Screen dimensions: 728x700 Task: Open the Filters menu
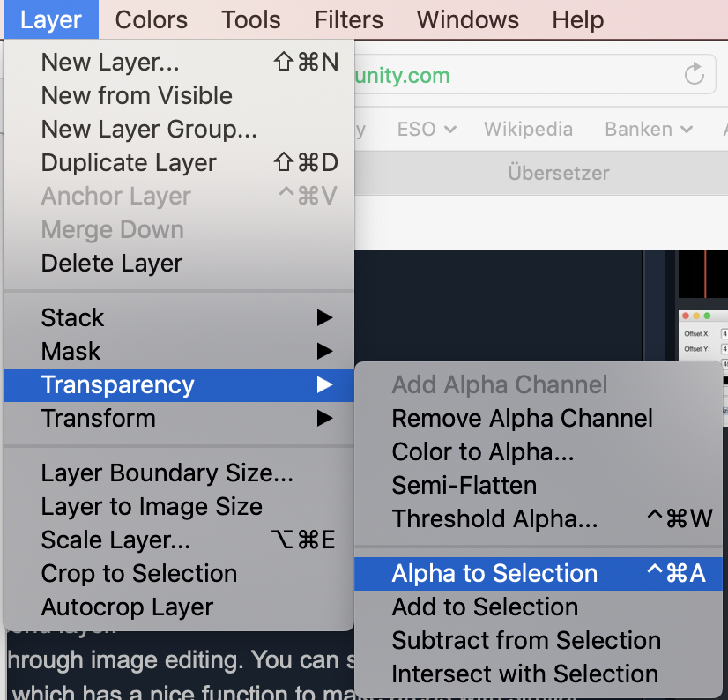[348, 19]
